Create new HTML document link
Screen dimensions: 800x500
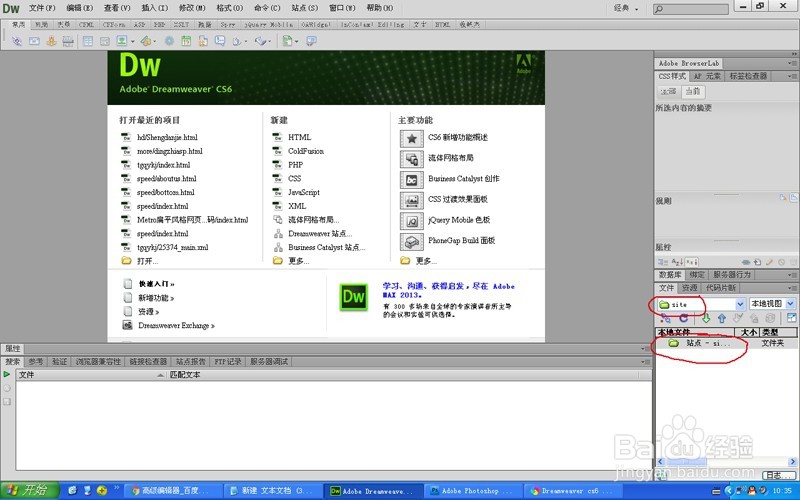(299, 137)
